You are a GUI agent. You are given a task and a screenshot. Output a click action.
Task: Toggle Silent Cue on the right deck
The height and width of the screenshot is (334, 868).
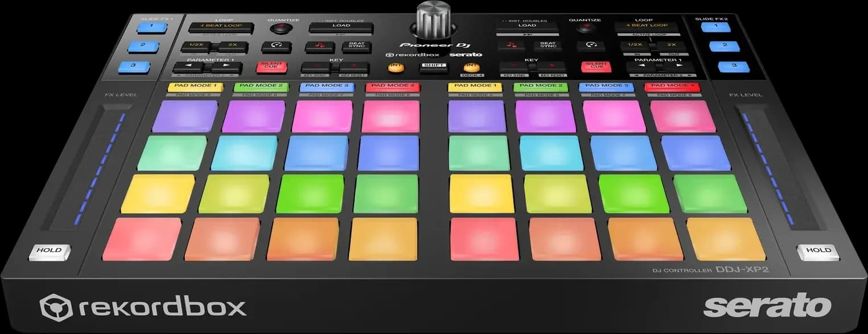596,67
